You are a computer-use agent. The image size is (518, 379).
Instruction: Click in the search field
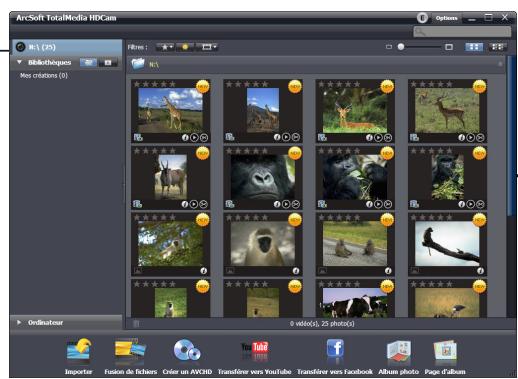[462, 32]
